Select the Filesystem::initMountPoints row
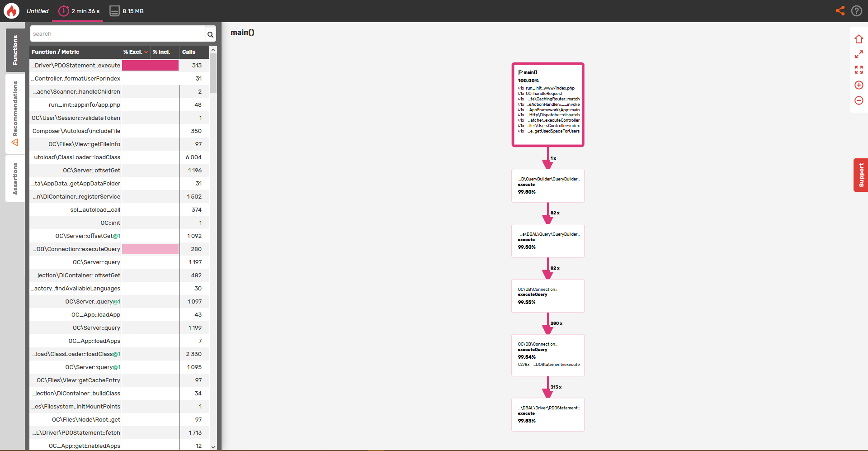The image size is (868, 451). point(119,407)
